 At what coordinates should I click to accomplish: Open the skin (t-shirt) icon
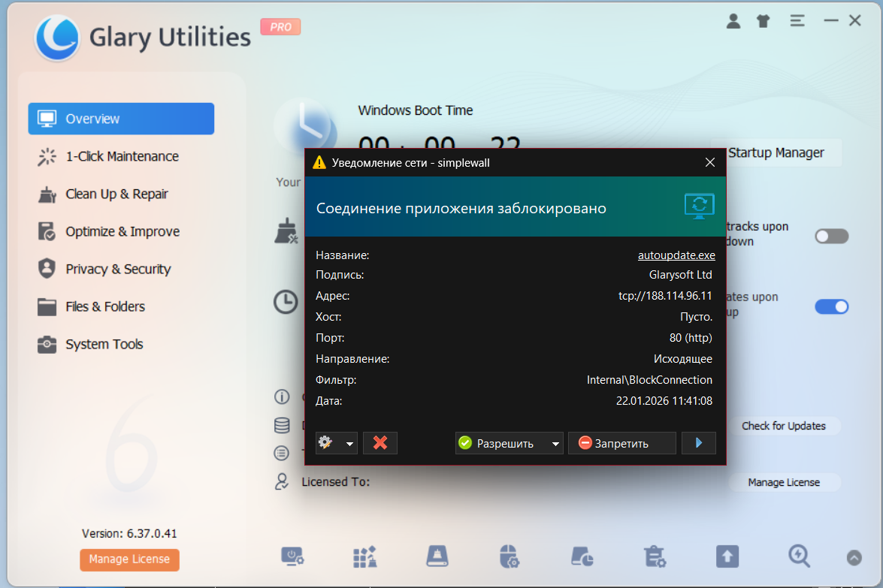[x=763, y=21]
